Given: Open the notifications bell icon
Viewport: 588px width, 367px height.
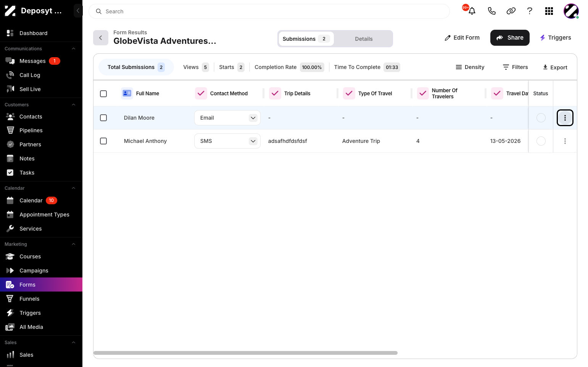Looking at the screenshot, I should pos(472,11).
